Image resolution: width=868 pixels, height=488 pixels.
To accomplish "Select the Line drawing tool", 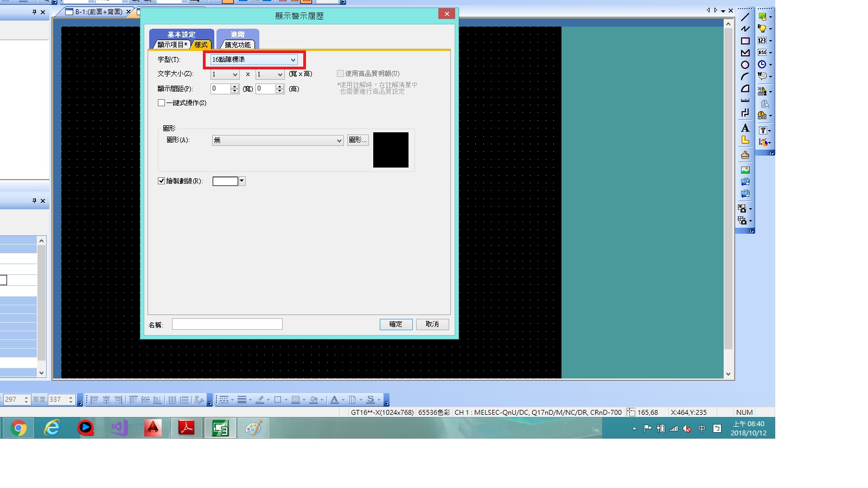I will coord(745,17).
